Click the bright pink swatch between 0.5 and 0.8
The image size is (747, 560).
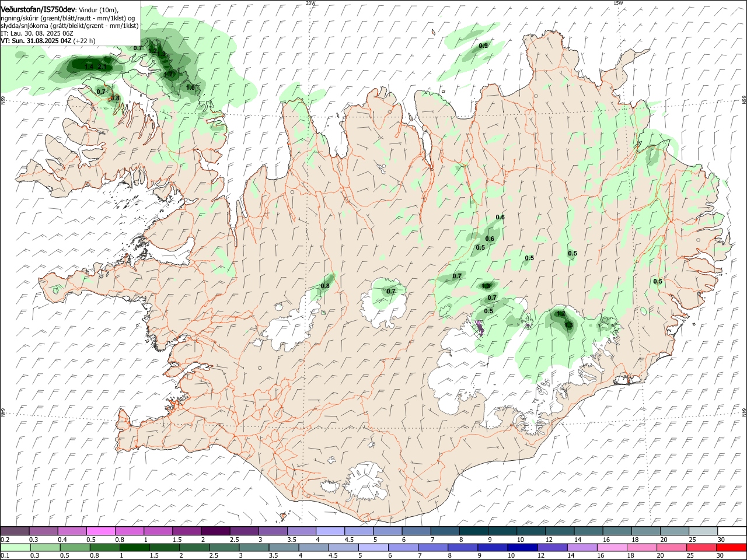[100, 531]
